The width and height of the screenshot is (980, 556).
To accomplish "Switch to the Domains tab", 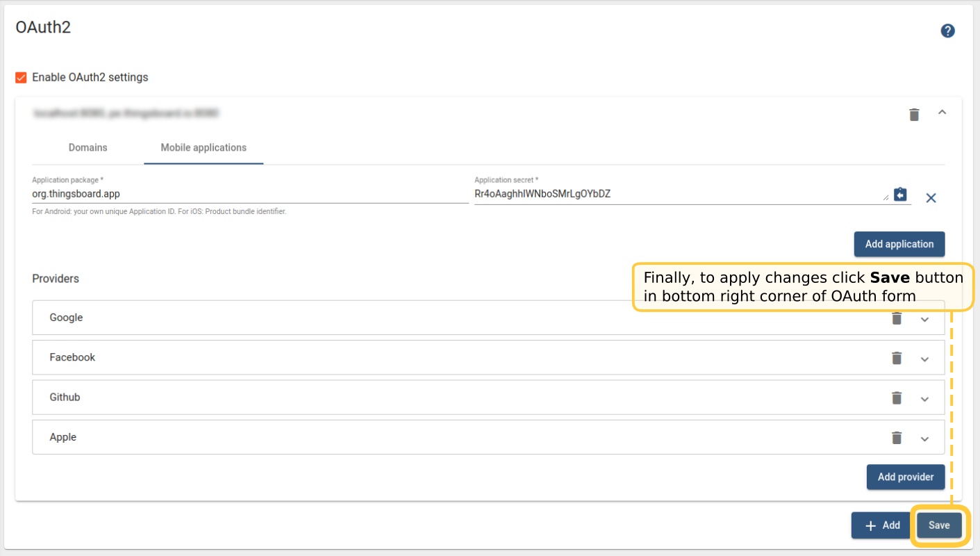I will click(x=88, y=147).
